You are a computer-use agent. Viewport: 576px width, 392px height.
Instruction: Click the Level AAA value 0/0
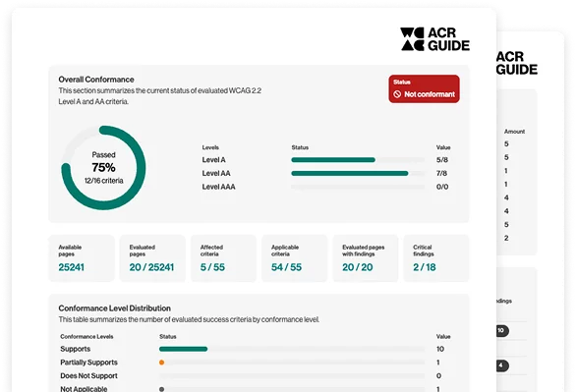(x=442, y=187)
